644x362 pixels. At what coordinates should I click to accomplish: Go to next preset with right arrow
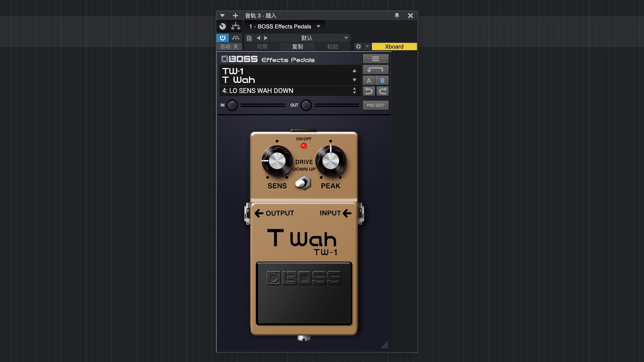coord(266,38)
